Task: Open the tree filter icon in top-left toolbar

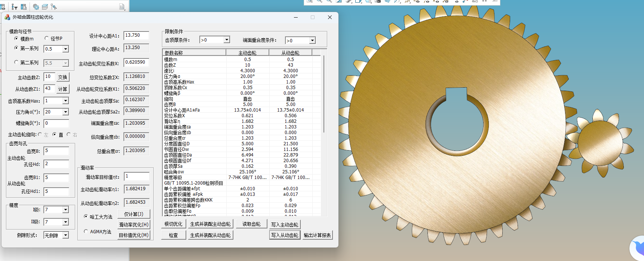Action: tap(14, 7)
